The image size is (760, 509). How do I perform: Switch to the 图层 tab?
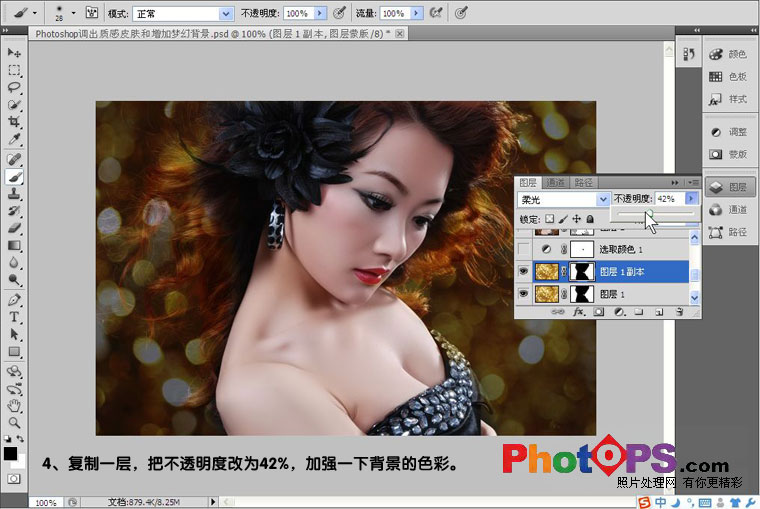tap(528, 183)
